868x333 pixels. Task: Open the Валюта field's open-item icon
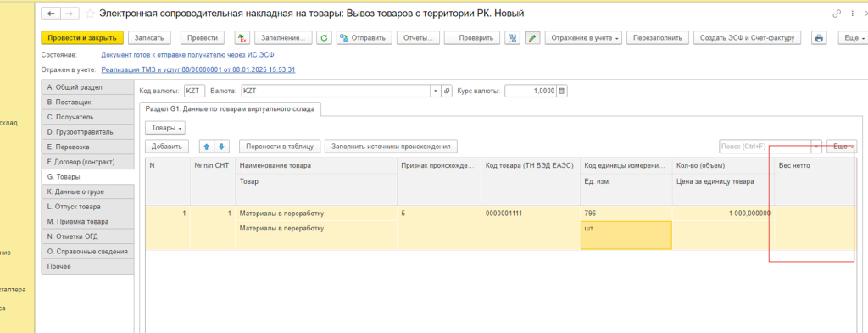[448, 91]
